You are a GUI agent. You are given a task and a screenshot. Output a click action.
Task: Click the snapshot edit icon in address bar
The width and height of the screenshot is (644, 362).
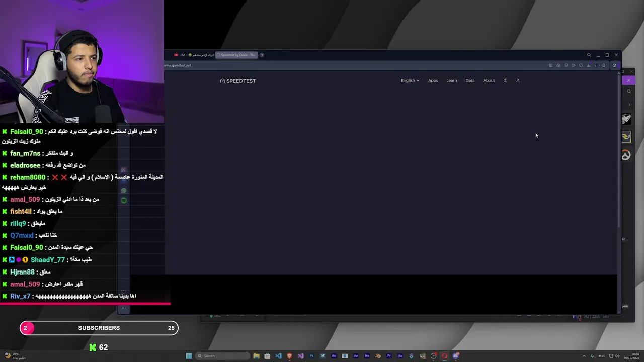(x=551, y=65)
